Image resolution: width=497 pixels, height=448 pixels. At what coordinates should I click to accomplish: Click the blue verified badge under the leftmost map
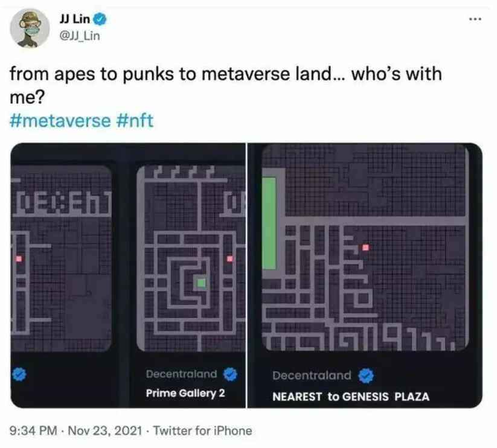coord(19,374)
